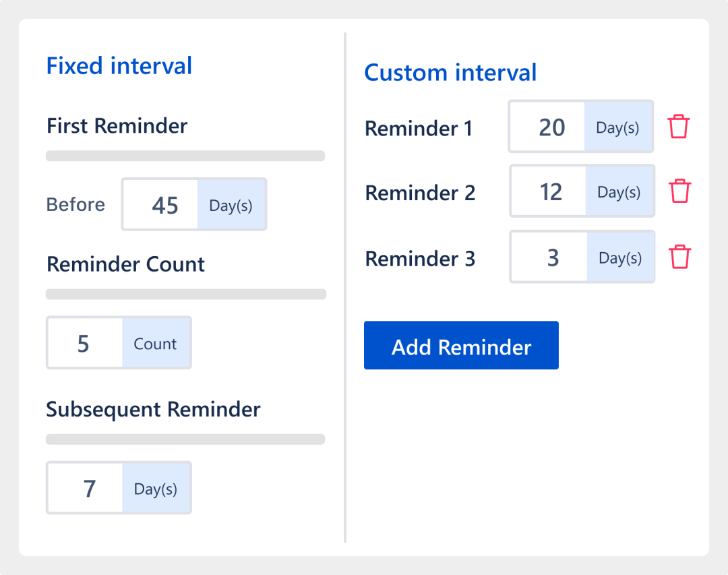
Task: Click the First Reminder slider bar
Action: [x=185, y=156]
